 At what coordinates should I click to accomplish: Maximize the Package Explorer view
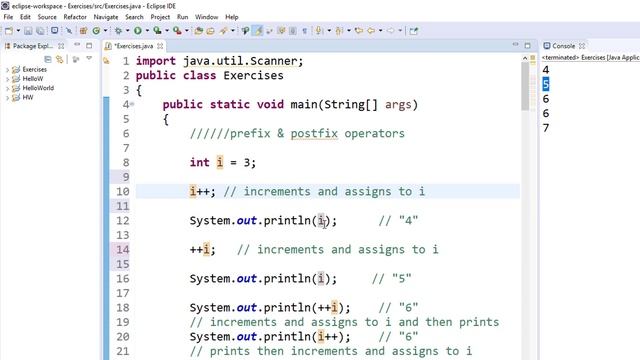tap(89, 46)
